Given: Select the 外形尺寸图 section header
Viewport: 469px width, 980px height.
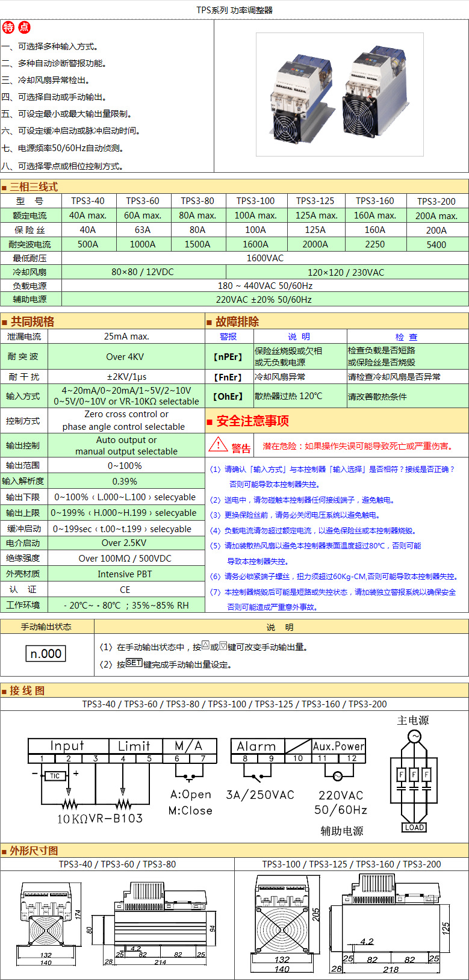Looking at the screenshot, I should pos(34,850).
